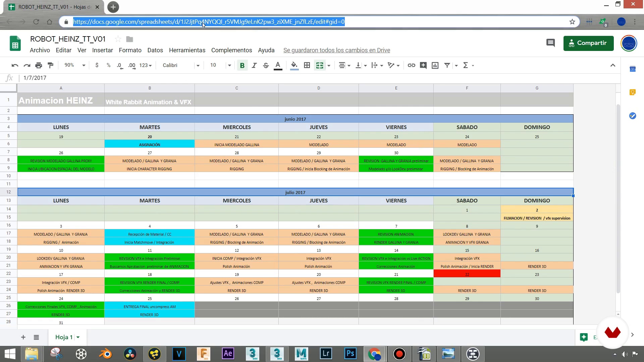Open number format 123 dropdown
The height and width of the screenshot is (362, 644).
(146, 65)
